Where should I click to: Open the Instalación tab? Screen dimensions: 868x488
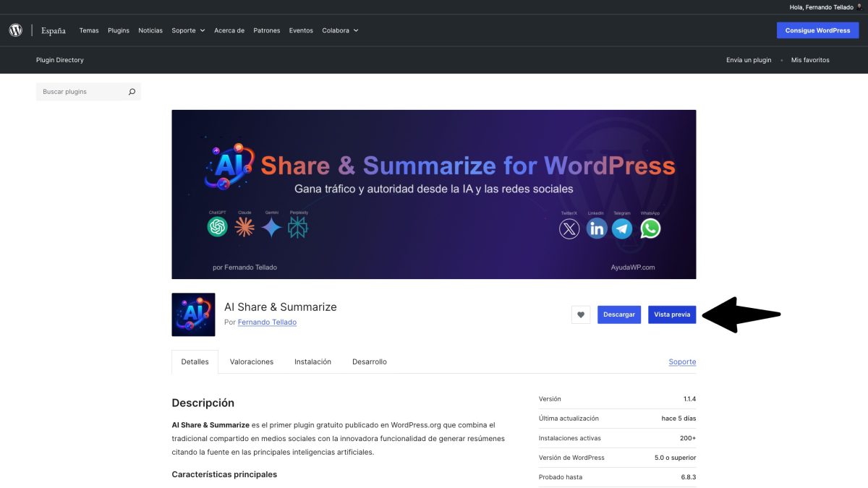[x=312, y=361]
